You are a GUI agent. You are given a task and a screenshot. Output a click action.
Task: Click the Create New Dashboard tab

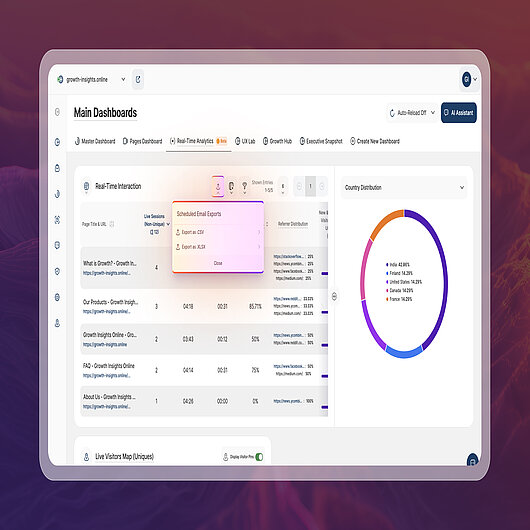pyautogui.click(x=375, y=141)
